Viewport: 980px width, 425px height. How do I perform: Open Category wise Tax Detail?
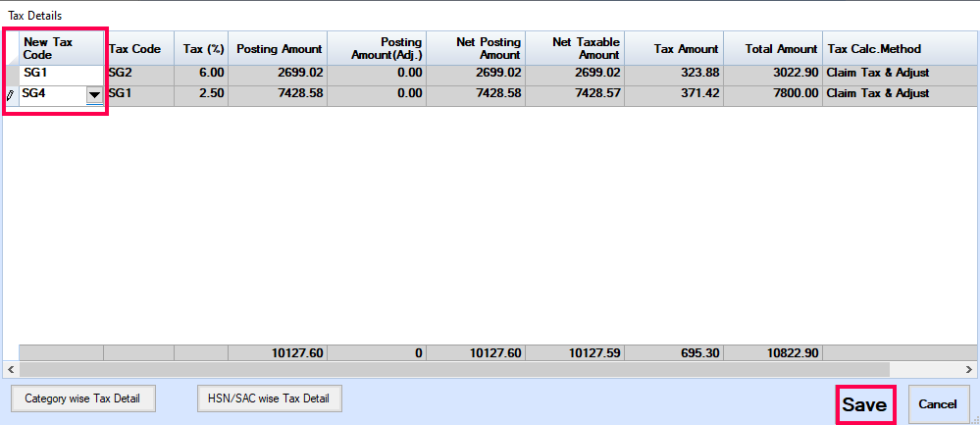82,398
